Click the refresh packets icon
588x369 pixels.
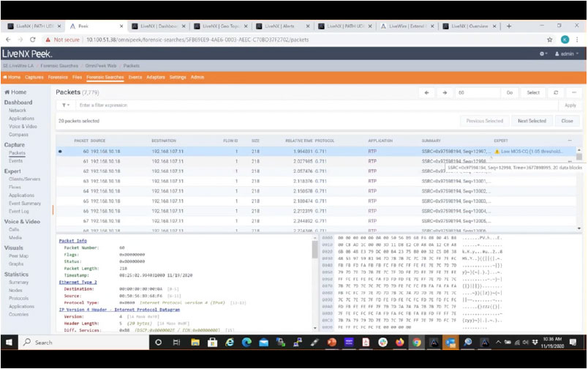pyautogui.click(x=555, y=93)
